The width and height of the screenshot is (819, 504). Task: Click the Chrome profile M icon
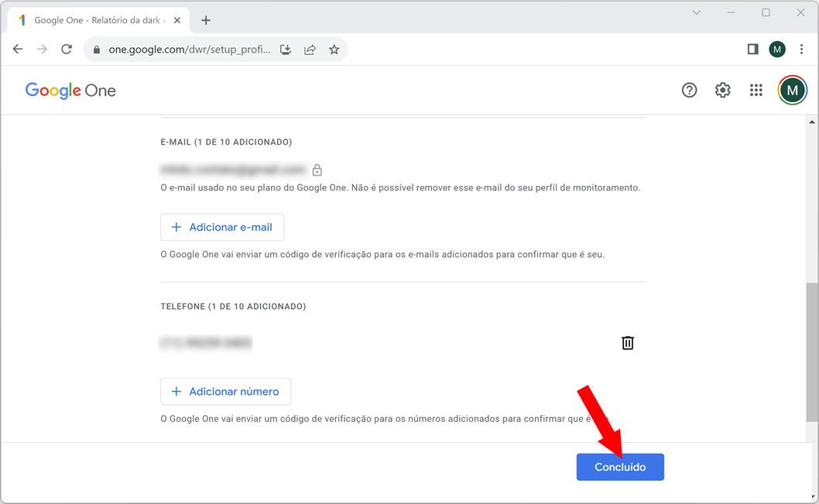click(x=777, y=50)
